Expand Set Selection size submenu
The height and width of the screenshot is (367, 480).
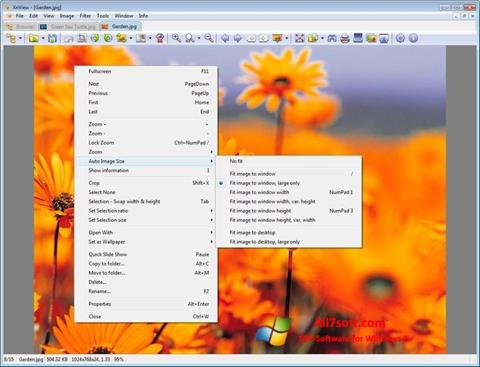coord(146,220)
